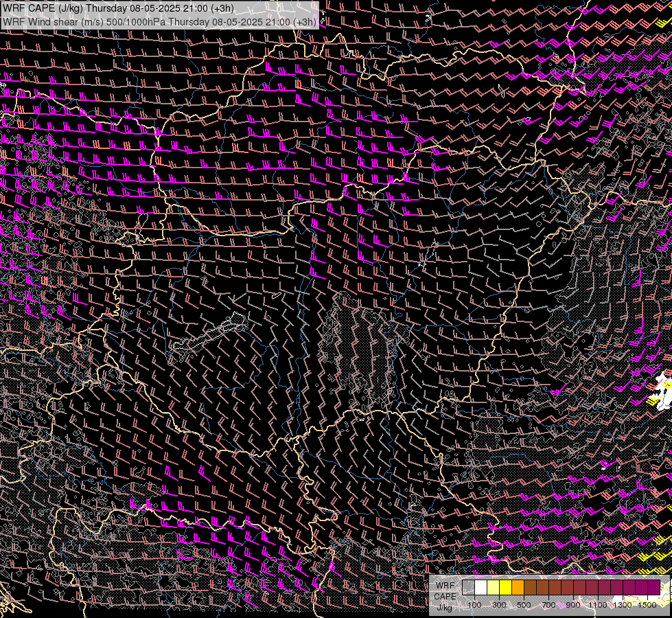The height and width of the screenshot is (618, 672).
Task: Click the 1100 label in the legend
Action: click(x=598, y=605)
